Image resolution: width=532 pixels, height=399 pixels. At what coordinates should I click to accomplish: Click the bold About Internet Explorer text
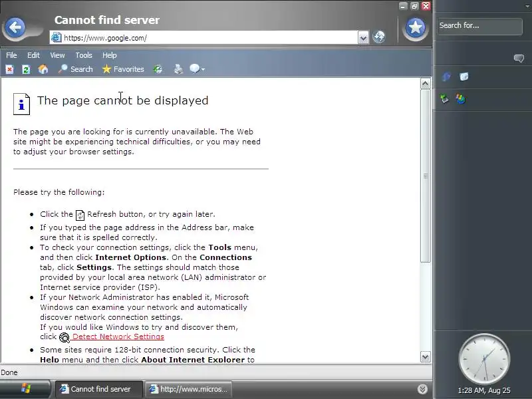193,360
